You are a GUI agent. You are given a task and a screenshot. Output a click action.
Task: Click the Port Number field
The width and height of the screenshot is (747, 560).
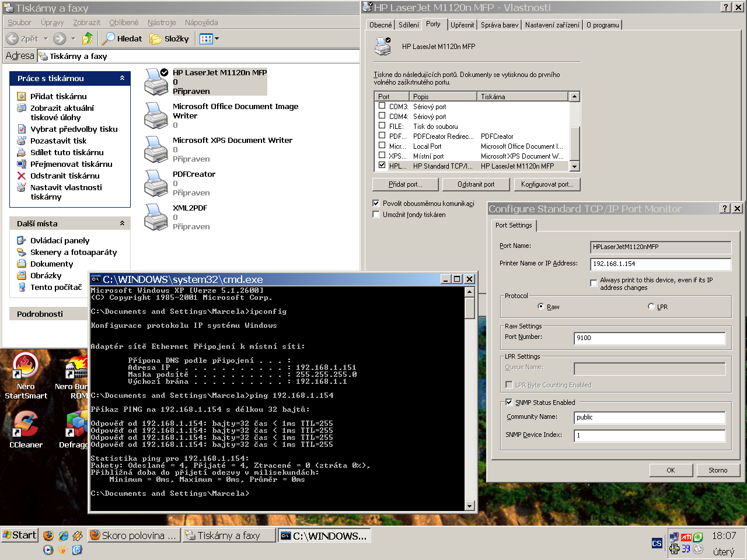(x=650, y=338)
